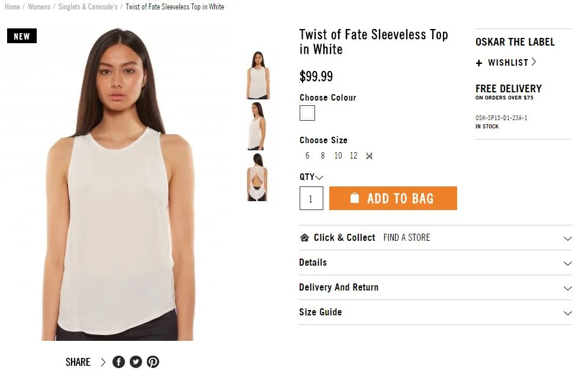View the back-view product thumbnail
This screenshot has width=588, height=374.
tap(257, 177)
